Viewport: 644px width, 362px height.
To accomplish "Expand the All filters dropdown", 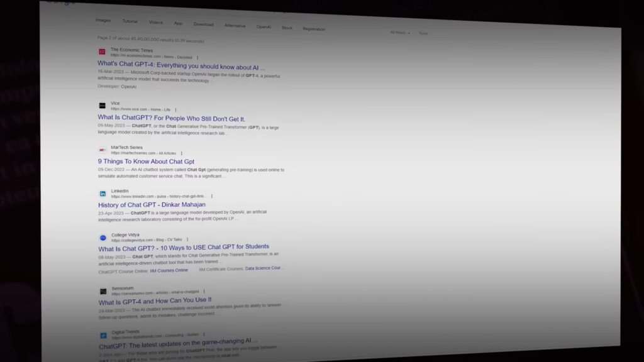I will [399, 33].
